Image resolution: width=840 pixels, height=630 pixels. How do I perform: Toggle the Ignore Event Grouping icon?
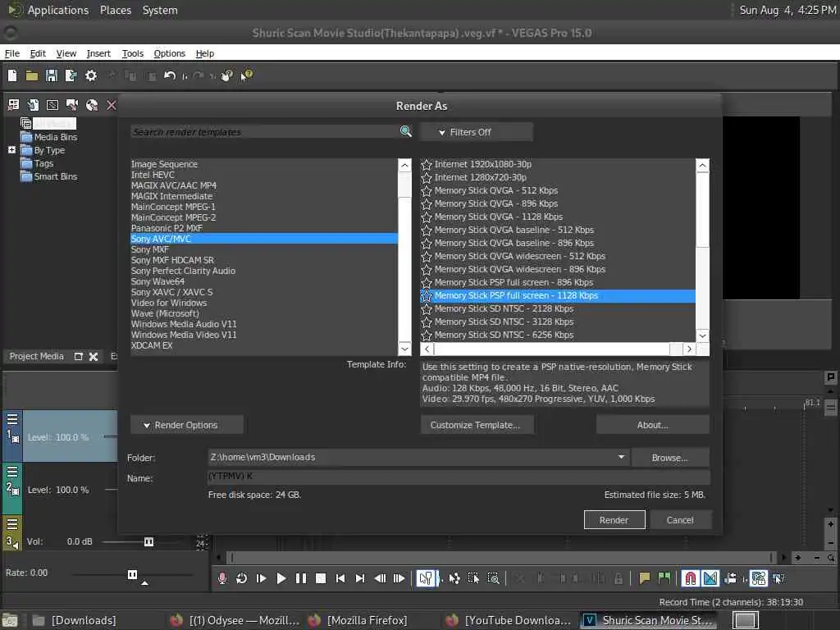pyautogui.click(x=778, y=578)
